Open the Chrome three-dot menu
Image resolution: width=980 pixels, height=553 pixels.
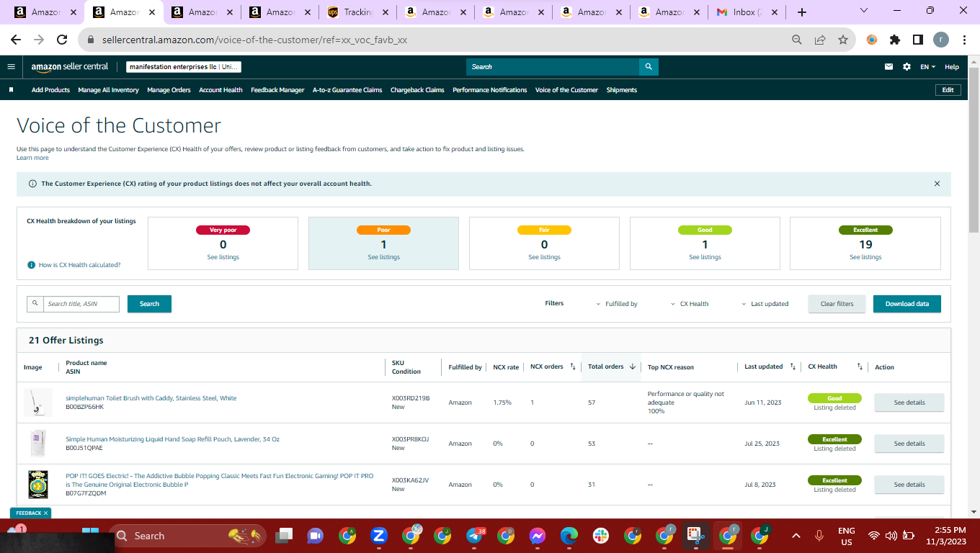click(x=964, y=40)
